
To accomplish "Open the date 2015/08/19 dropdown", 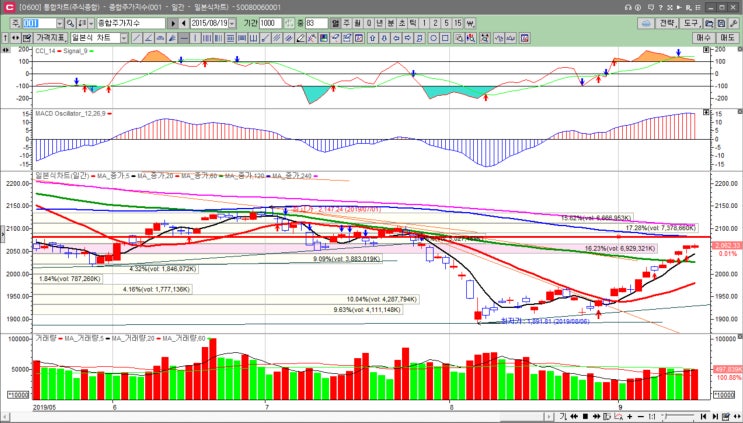I will 232,23.
